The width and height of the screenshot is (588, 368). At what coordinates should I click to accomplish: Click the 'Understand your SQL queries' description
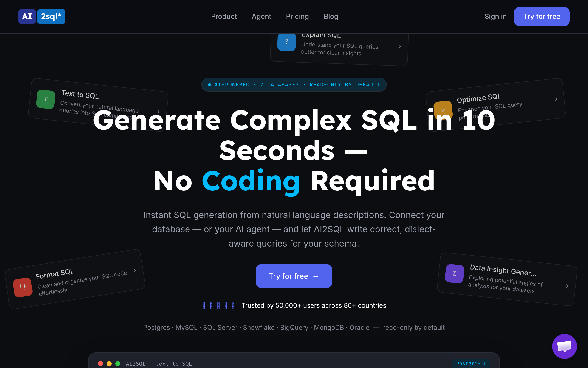point(339,49)
